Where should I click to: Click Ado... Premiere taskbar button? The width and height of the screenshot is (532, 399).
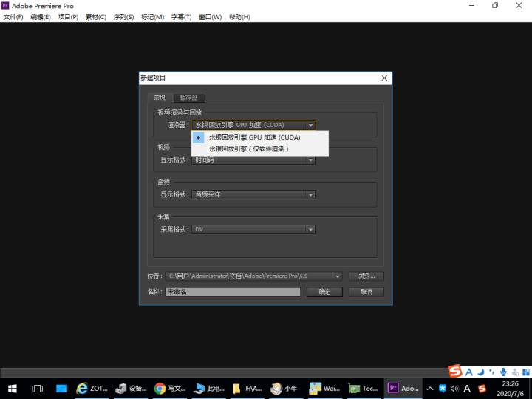(403, 389)
